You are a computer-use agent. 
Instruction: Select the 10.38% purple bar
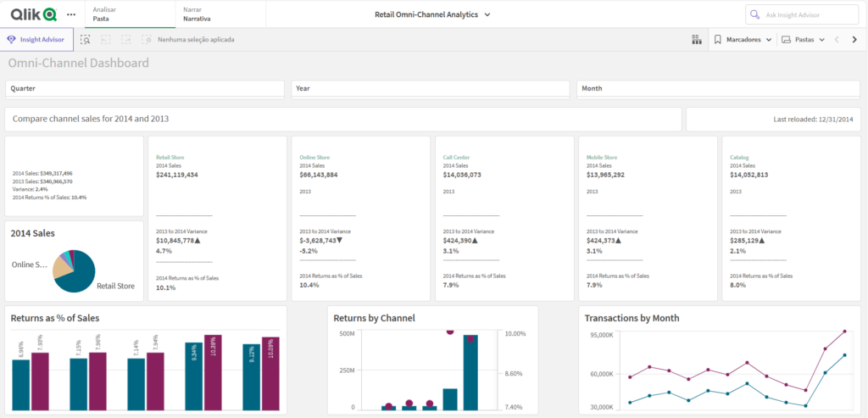pyautogui.click(x=213, y=372)
